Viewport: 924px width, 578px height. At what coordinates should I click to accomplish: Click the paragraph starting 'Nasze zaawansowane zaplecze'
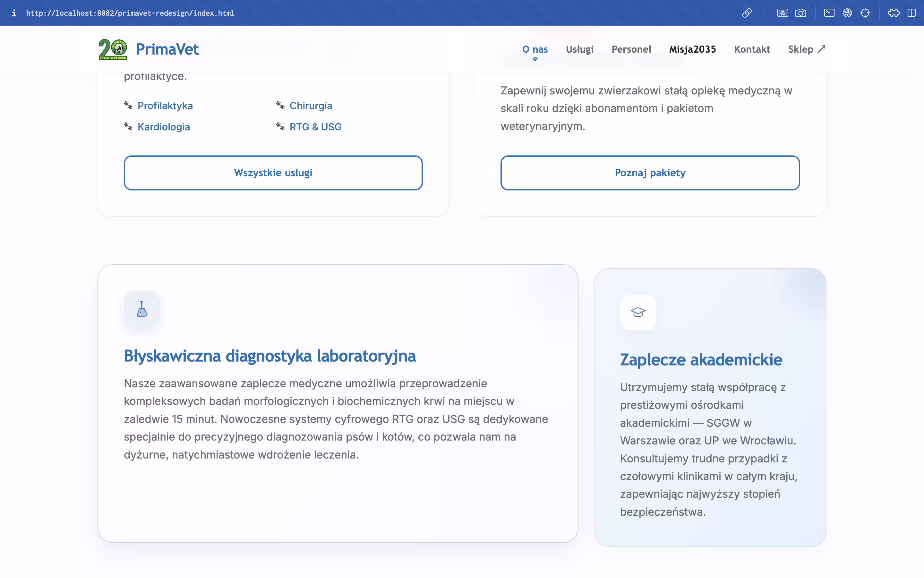point(336,419)
